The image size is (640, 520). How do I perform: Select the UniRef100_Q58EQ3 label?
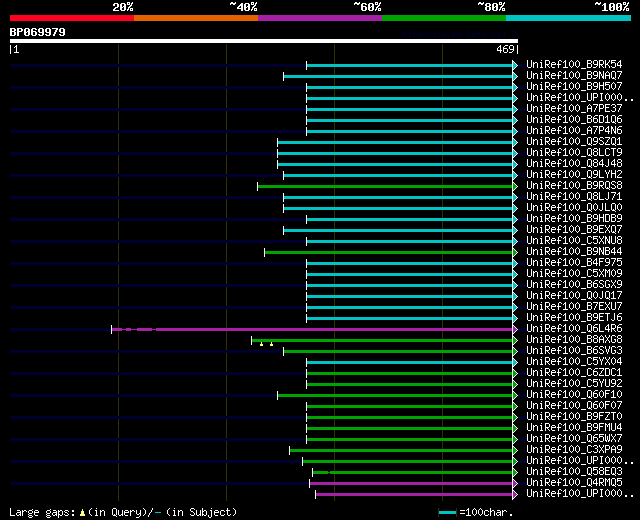tap(574, 472)
